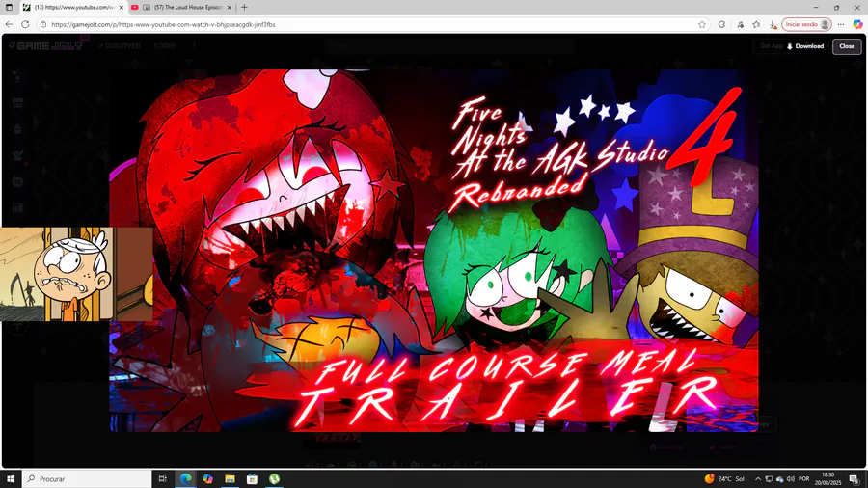Open Task View from the taskbar
Image resolution: width=868 pixels, height=488 pixels.
(x=163, y=478)
